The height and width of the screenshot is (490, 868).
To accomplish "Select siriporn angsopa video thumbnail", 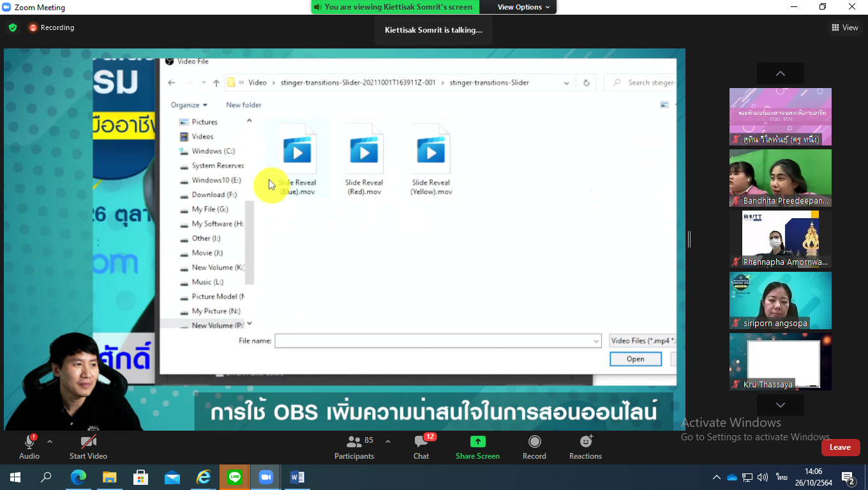I will (781, 301).
